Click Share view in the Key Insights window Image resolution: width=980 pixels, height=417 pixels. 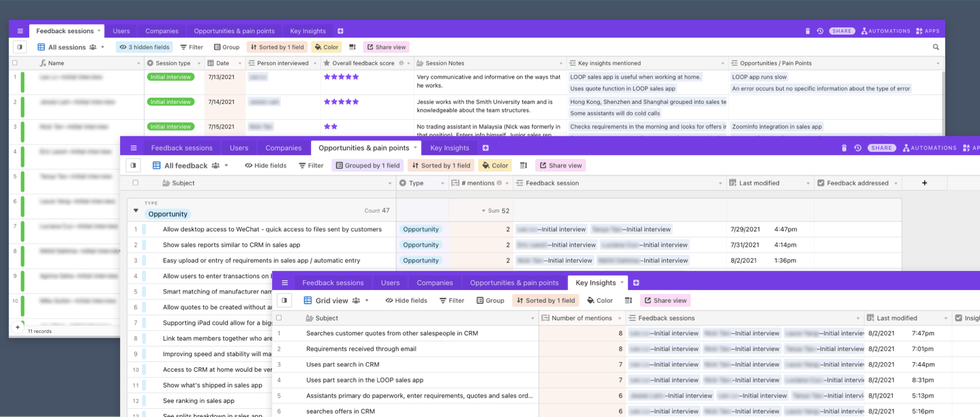coord(665,300)
